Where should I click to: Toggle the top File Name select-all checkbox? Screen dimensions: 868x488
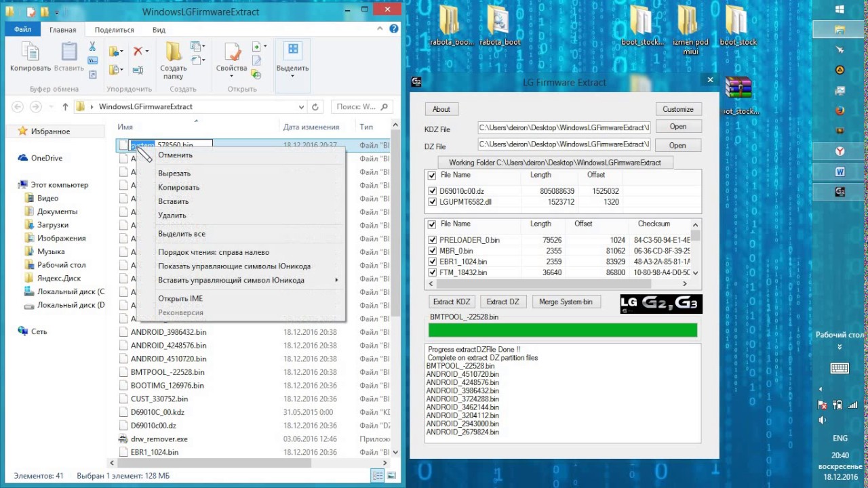click(x=432, y=176)
